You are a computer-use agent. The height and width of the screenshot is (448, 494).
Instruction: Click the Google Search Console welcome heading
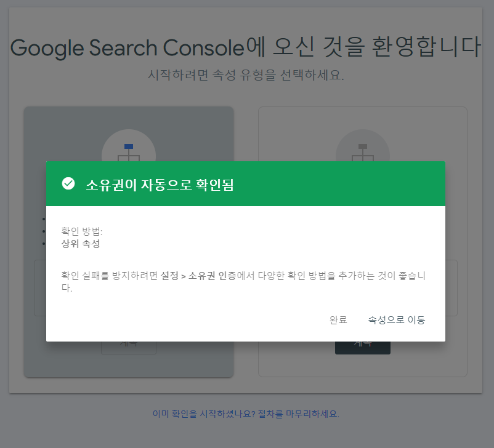point(246,47)
